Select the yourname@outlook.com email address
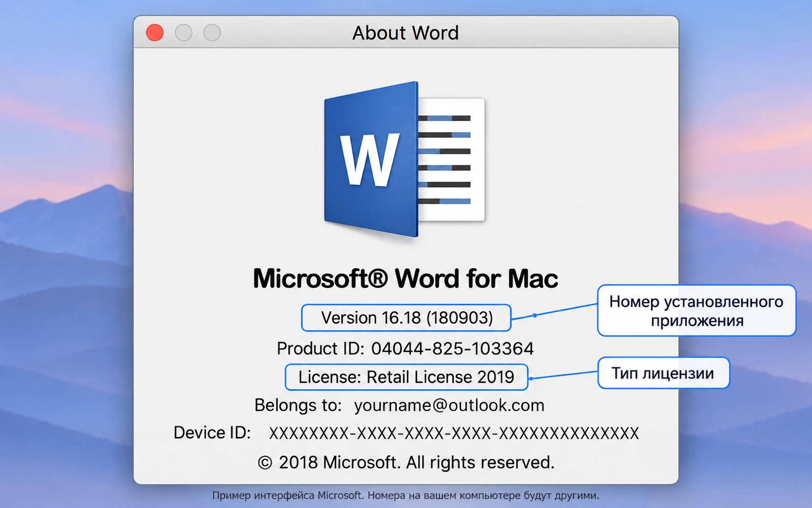 pyautogui.click(x=449, y=405)
